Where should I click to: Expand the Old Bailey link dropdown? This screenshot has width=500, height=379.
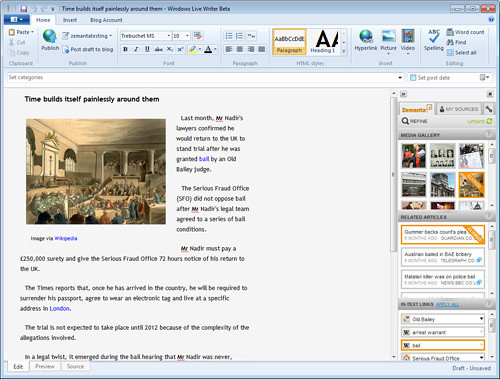[x=481, y=319]
